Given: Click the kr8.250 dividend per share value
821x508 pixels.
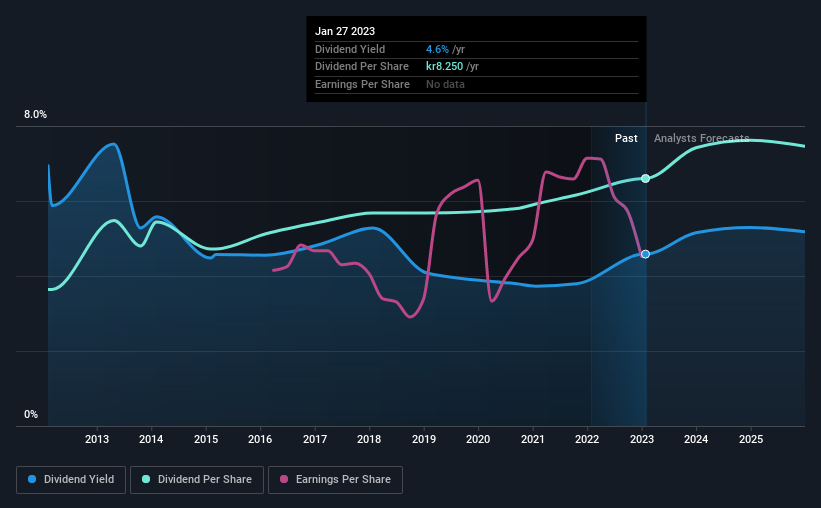Looking at the screenshot, I should click(x=445, y=67).
